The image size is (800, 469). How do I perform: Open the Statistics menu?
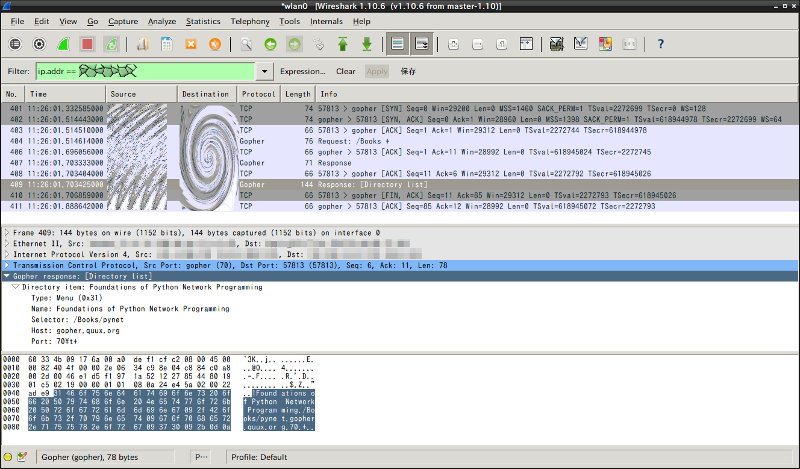pos(203,21)
